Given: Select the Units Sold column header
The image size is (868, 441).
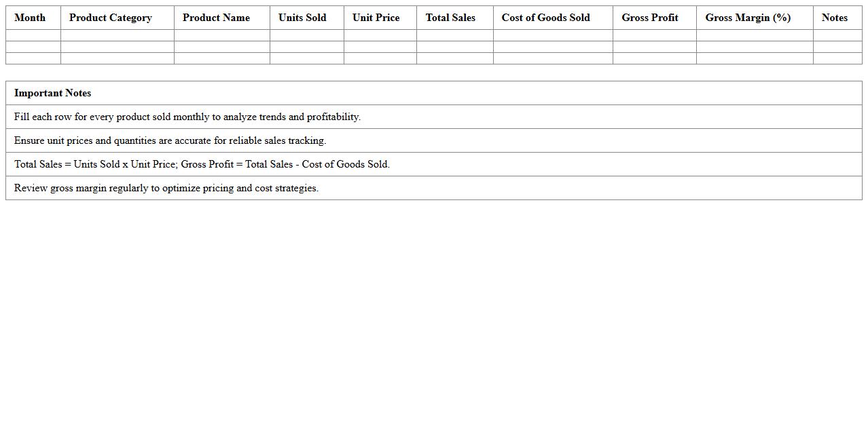Looking at the screenshot, I should coord(302,18).
